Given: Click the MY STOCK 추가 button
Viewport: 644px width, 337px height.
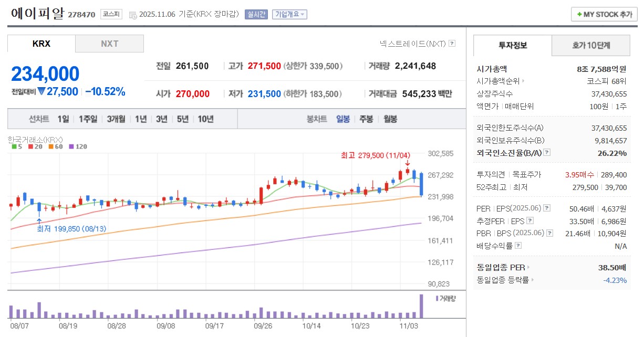Looking at the screenshot, I should point(604,14).
